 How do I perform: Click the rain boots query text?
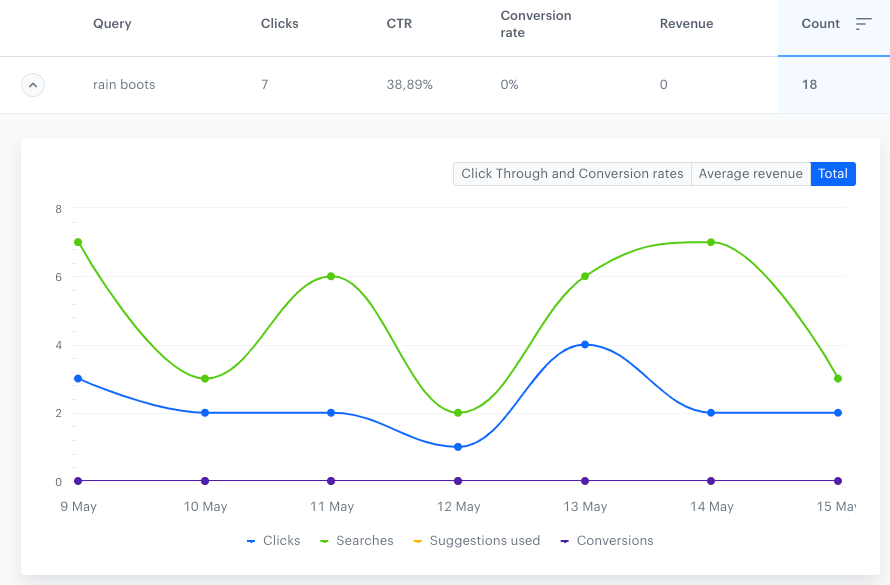pos(124,85)
